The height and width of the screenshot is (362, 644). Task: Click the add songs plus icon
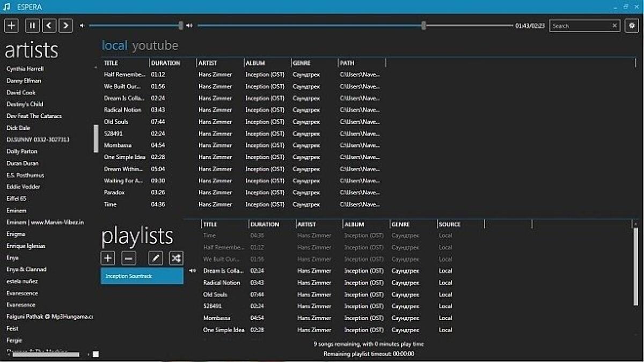[x=11, y=25]
